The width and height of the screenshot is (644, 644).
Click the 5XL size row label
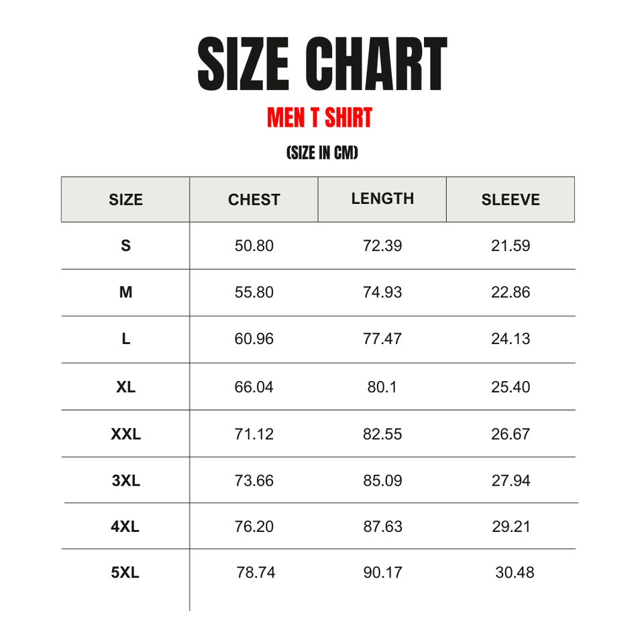tap(125, 573)
